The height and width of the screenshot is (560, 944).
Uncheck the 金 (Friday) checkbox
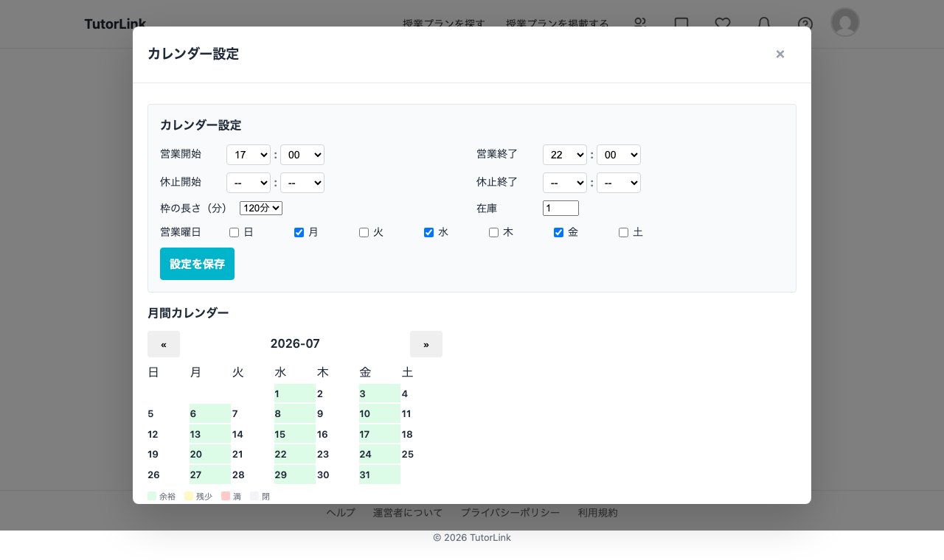pos(558,232)
